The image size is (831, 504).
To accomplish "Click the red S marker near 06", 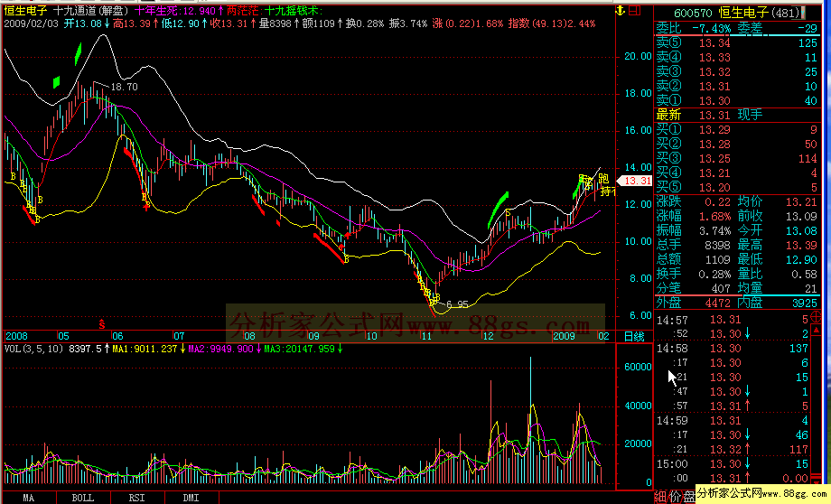I will point(102,324).
